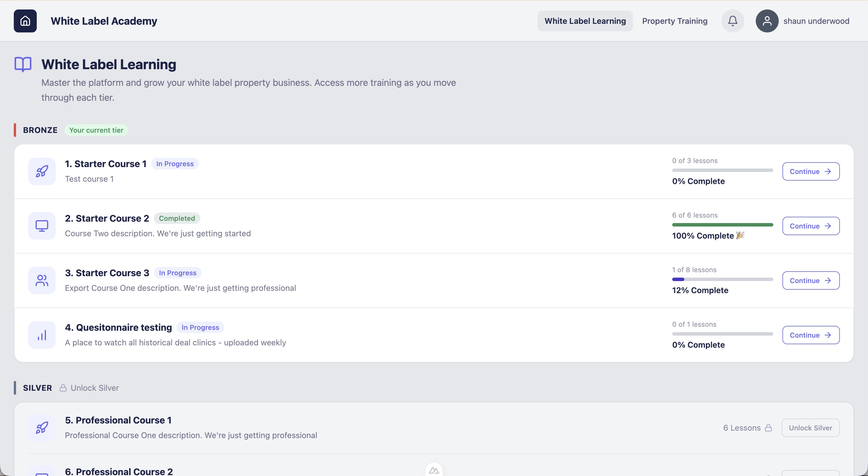Click the White Label Academy title
The image size is (868, 476).
tap(104, 21)
